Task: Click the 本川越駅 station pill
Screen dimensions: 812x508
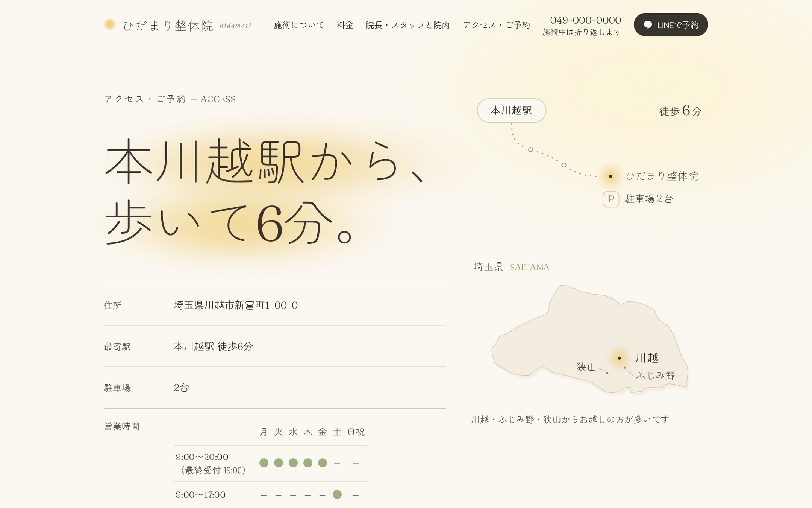Action: pyautogui.click(x=511, y=110)
